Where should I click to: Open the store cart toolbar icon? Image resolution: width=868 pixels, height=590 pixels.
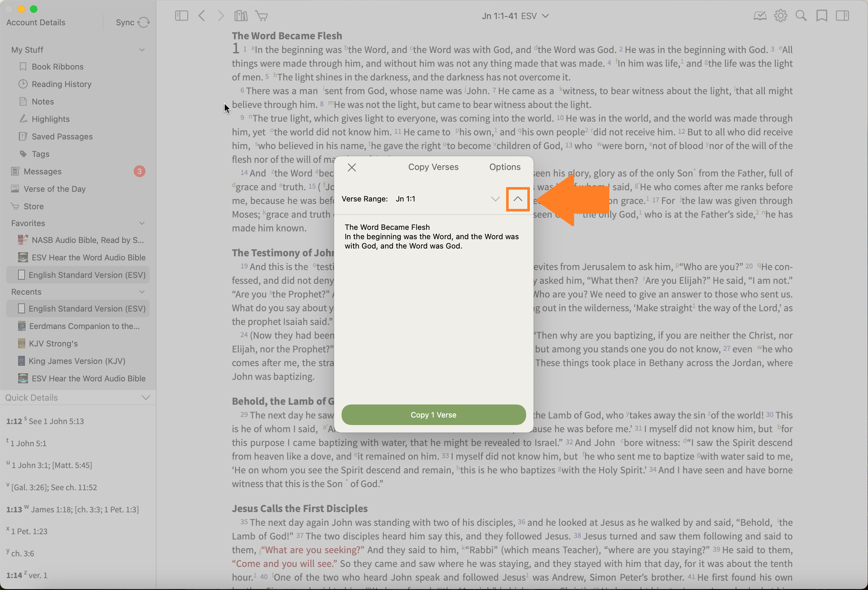(x=261, y=16)
